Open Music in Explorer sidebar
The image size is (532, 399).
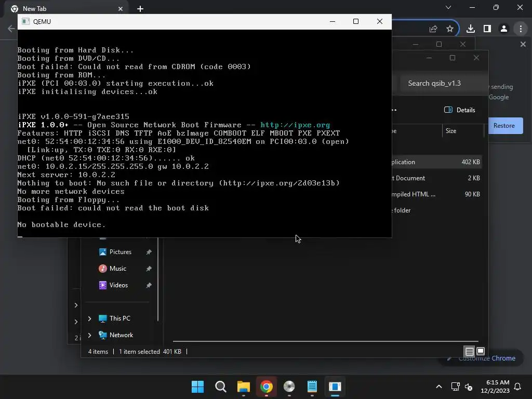(117, 269)
